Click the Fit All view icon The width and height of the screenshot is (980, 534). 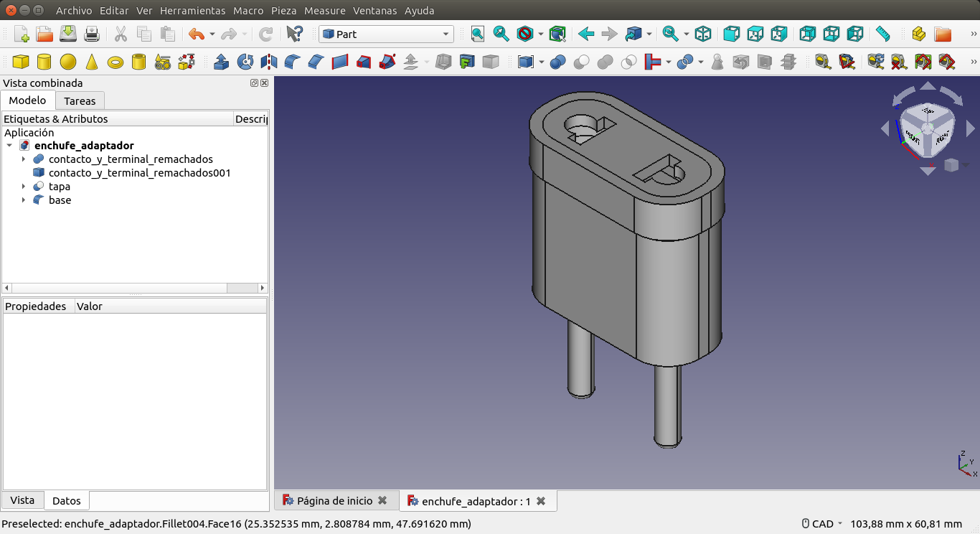(x=478, y=34)
